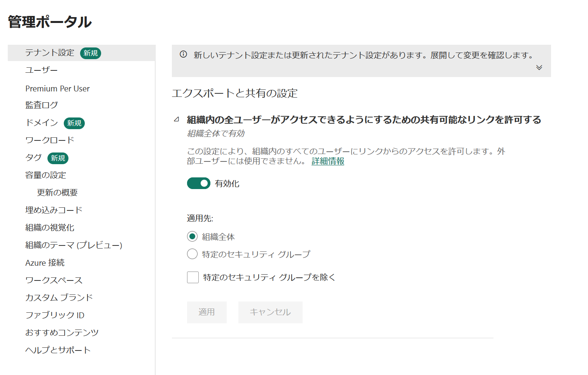
Task: Open Azure 接続 settings
Action: coord(45,263)
